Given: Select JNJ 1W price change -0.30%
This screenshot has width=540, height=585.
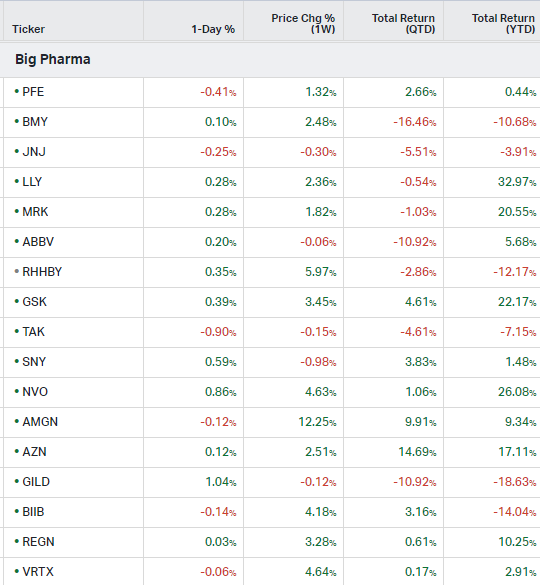Looking at the screenshot, I should 318,152.
